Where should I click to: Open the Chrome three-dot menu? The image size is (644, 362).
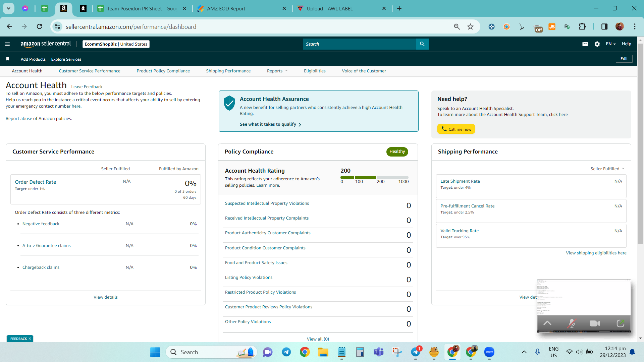tap(635, 26)
